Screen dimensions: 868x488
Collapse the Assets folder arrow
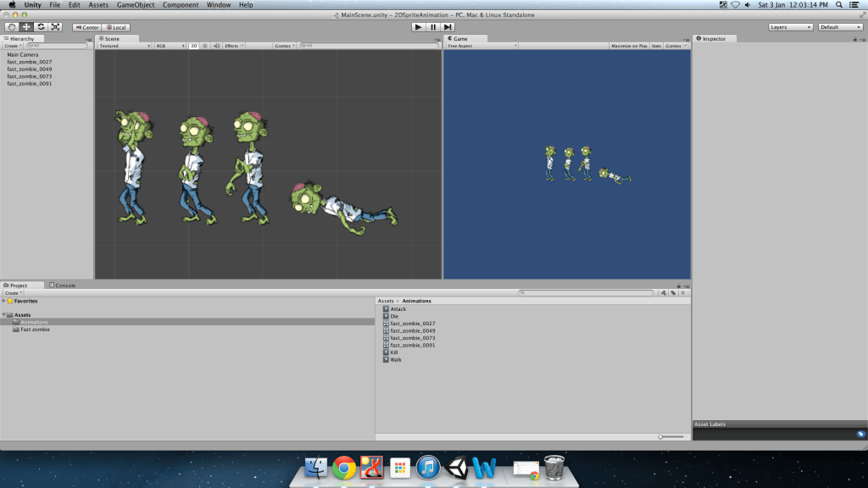[x=4, y=315]
